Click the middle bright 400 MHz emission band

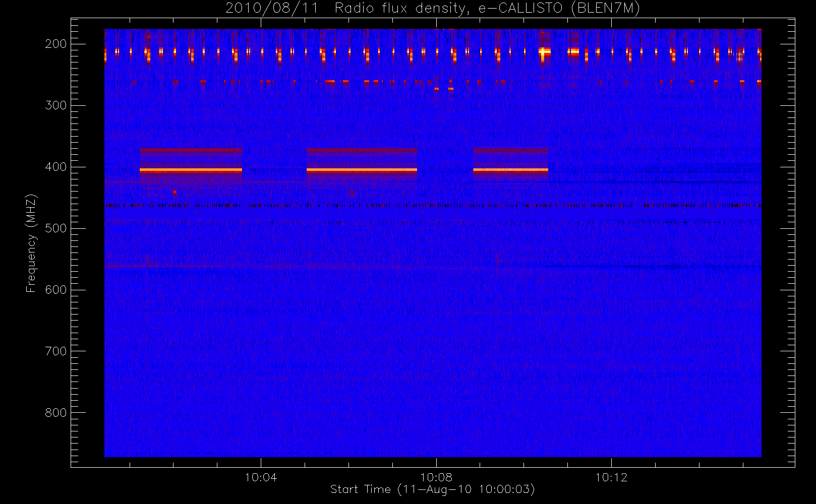[x=362, y=170]
